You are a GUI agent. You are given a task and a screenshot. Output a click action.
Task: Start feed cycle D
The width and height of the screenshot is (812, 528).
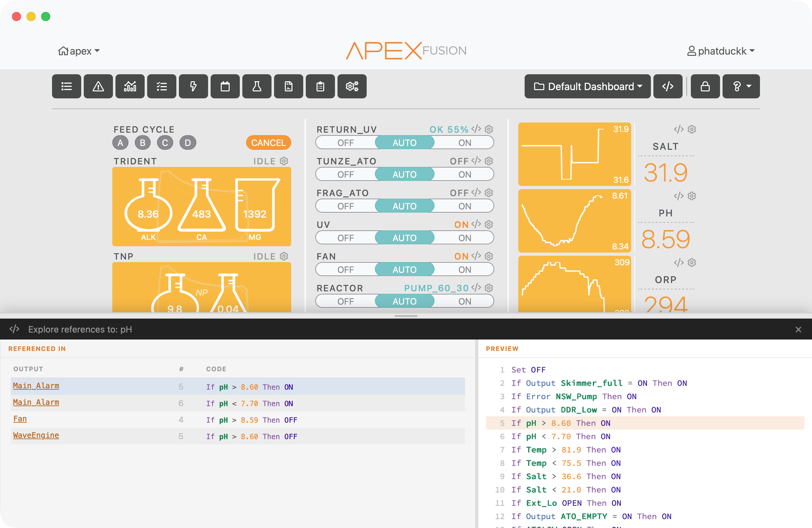(188, 143)
